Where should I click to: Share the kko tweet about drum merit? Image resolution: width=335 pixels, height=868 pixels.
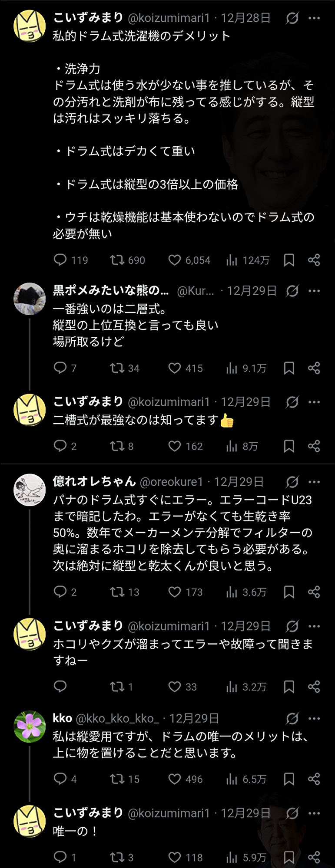pos(314,779)
